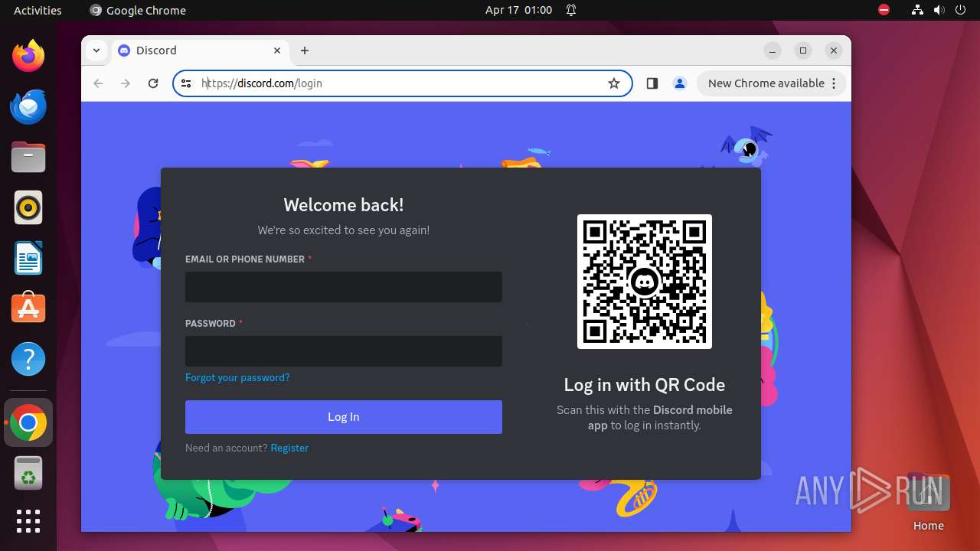Image resolution: width=980 pixels, height=551 pixels.
Task: Reload the Discord login page
Action: pos(153,83)
